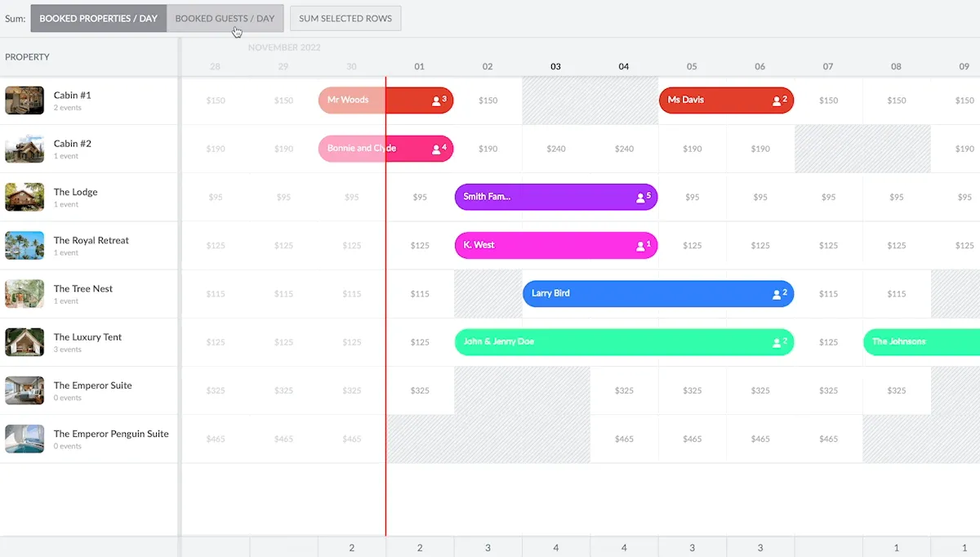Click The Emperor Penguin Suite photo

(24, 439)
